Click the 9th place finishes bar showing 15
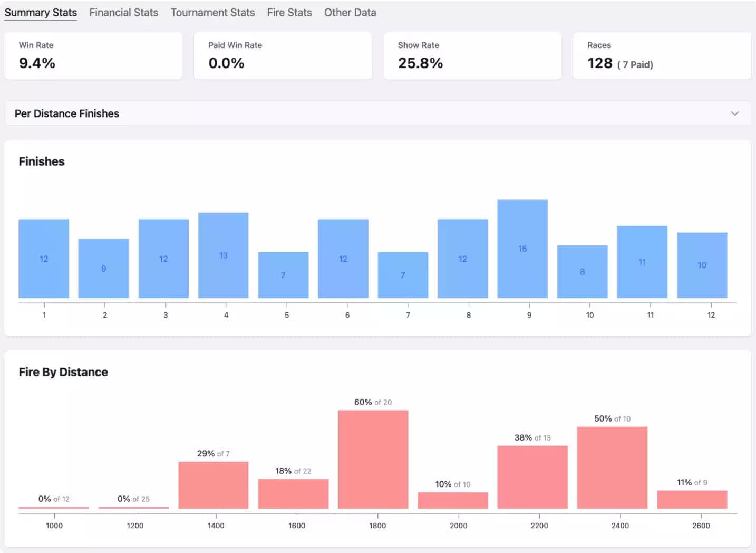756x553 pixels. click(x=522, y=249)
